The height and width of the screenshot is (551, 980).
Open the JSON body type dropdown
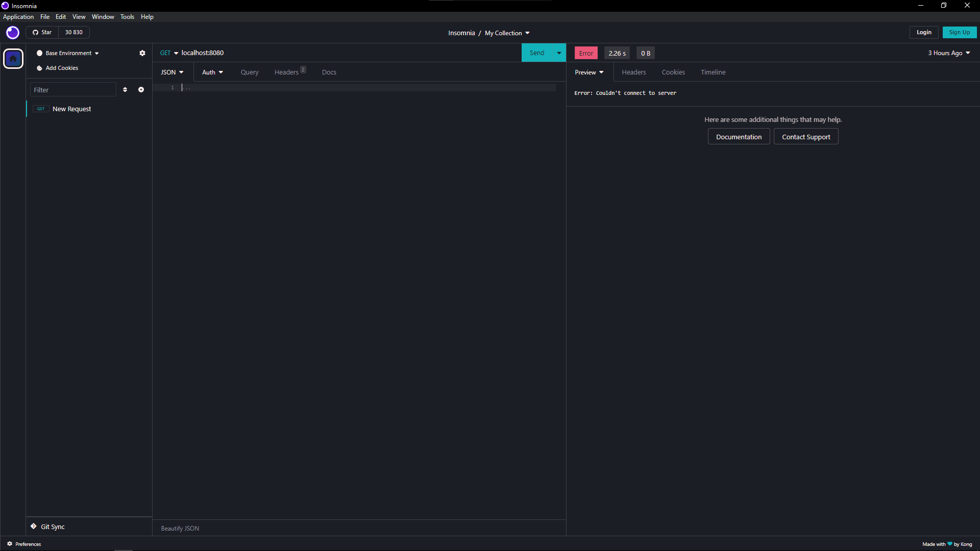pyautogui.click(x=172, y=72)
